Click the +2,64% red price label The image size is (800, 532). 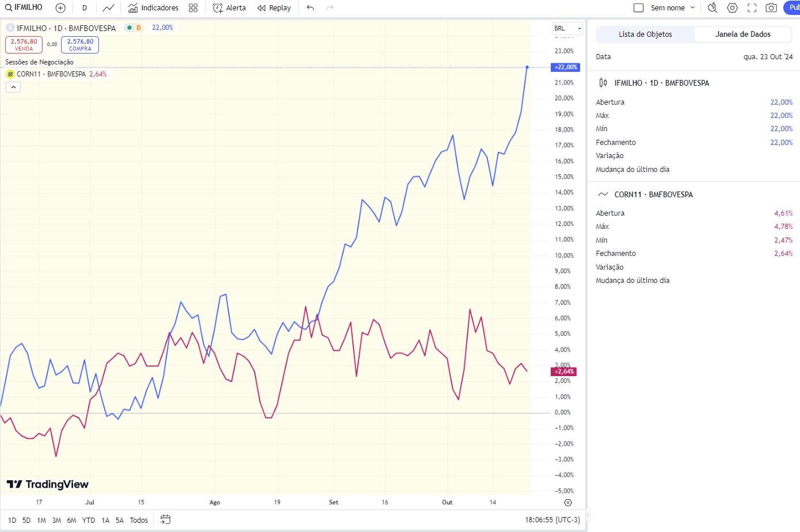point(564,372)
